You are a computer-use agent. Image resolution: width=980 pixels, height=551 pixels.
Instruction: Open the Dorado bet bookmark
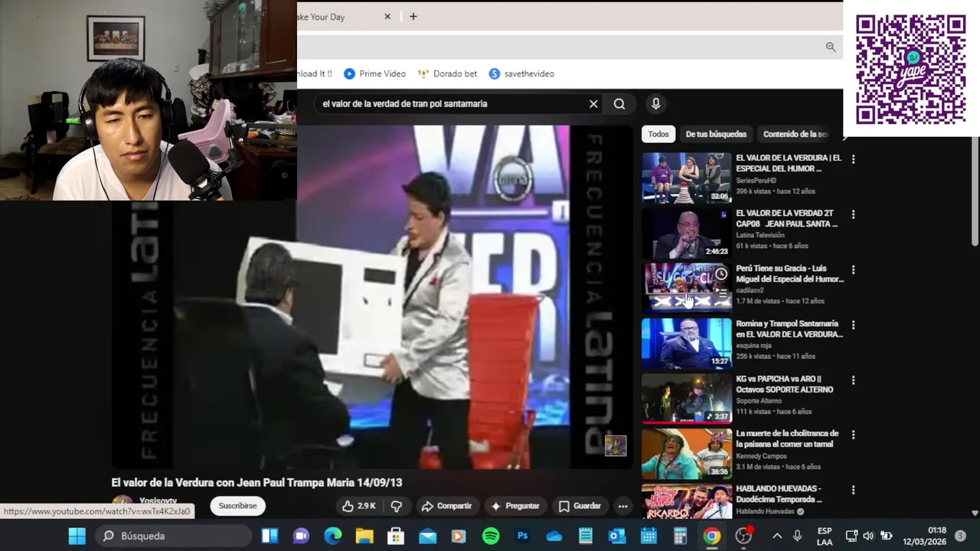pyautogui.click(x=447, y=73)
